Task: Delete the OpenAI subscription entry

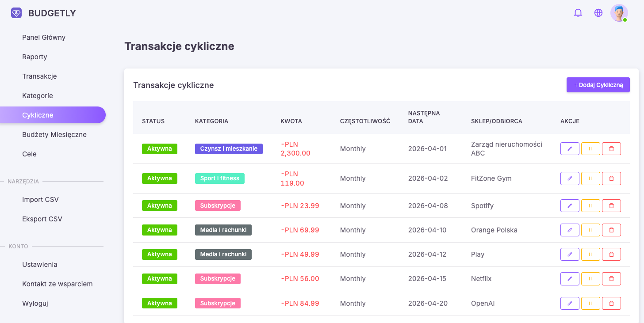Action: point(611,304)
